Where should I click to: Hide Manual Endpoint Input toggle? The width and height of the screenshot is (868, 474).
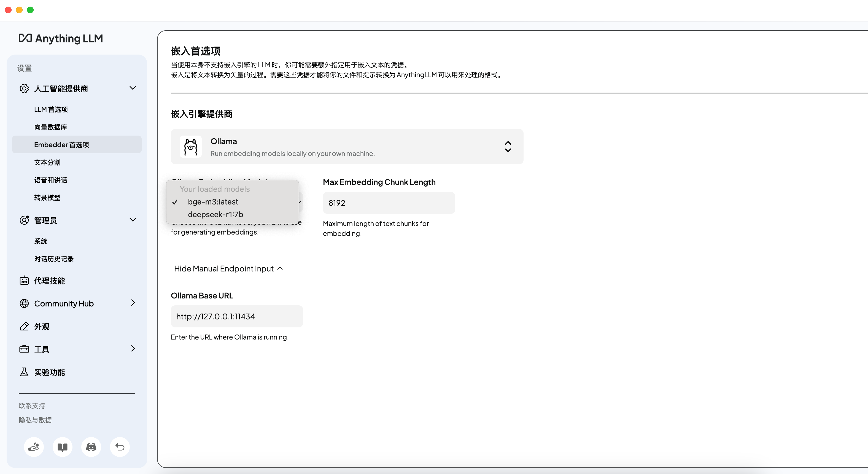pos(228,268)
